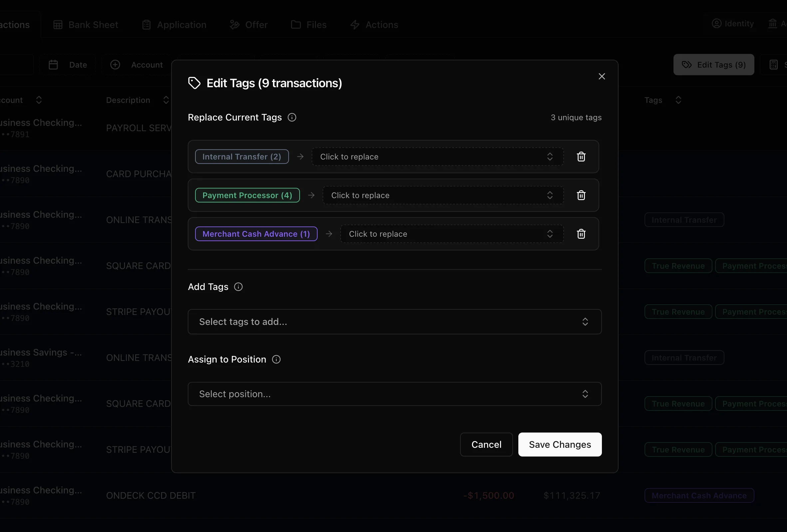Click Merchant Cash Advance tag in background table
The width and height of the screenshot is (787, 532).
tap(699, 495)
